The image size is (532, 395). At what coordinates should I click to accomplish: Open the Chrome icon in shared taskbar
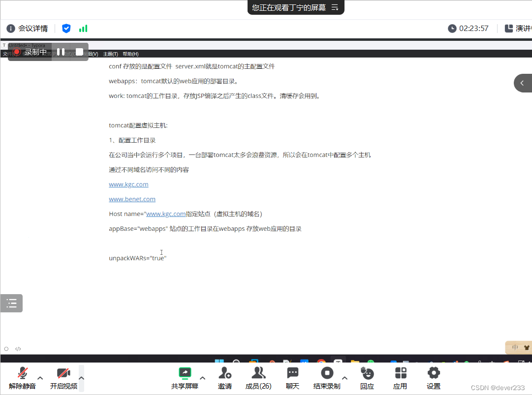321,361
